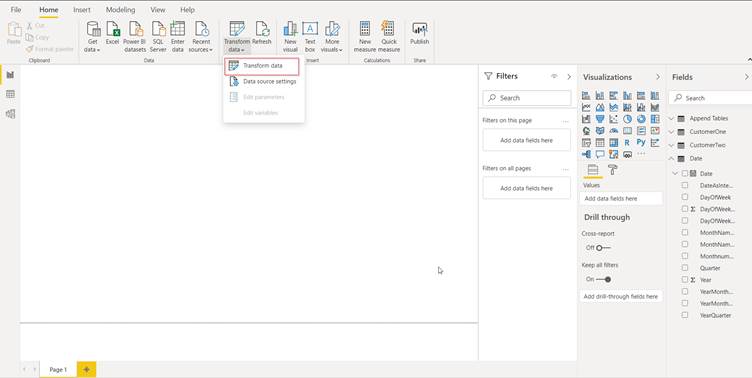Viewport: 752px width, 378px height.
Task: Add a Text box to the report
Action: tap(310, 36)
